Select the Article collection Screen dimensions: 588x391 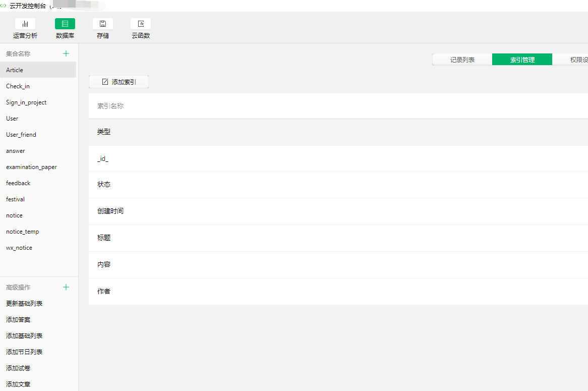coord(38,70)
